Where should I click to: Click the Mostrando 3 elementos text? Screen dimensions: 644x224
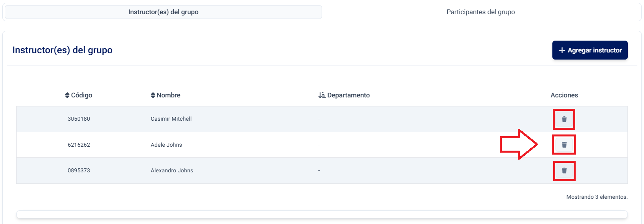click(x=597, y=197)
